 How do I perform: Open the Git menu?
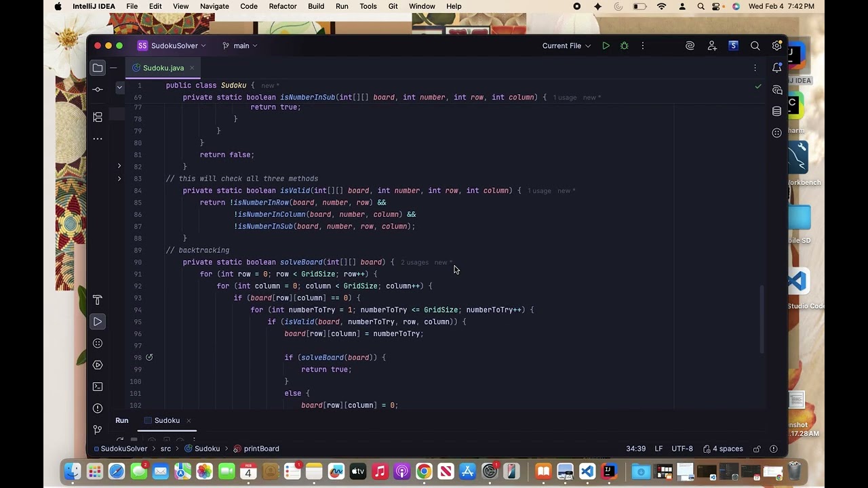click(393, 6)
